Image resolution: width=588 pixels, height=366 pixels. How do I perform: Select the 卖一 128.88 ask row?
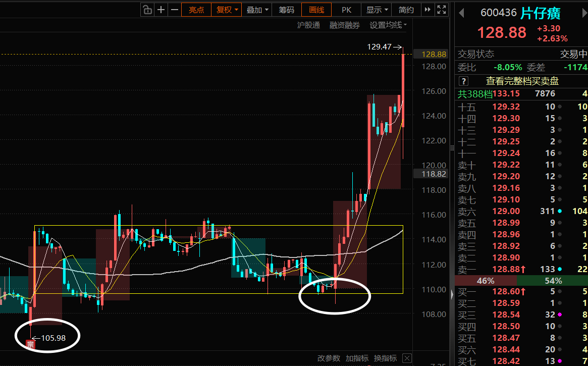click(521, 269)
